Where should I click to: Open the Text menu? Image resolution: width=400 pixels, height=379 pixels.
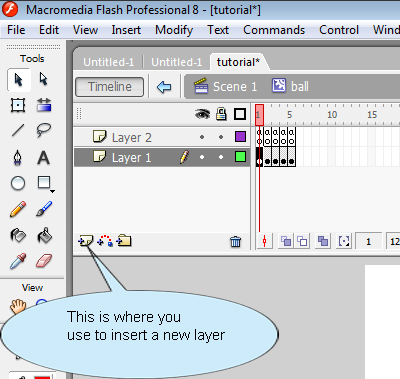pyautogui.click(x=218, y=30)
